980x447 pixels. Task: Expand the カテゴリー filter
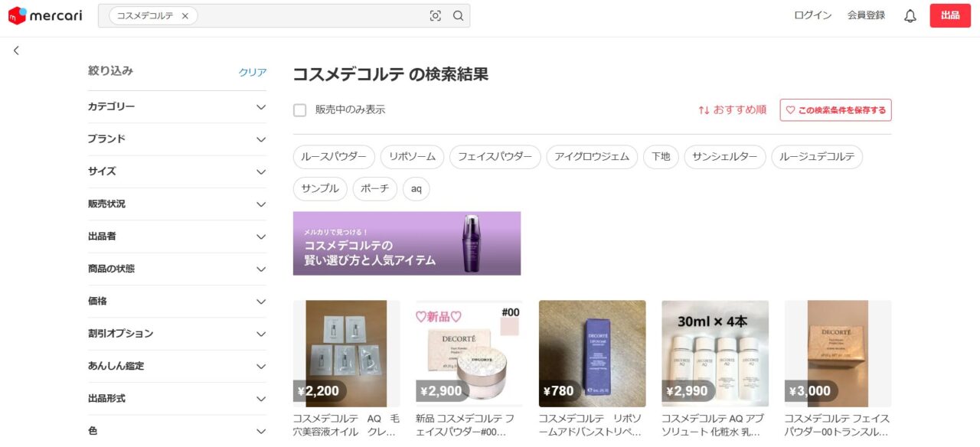178,106
